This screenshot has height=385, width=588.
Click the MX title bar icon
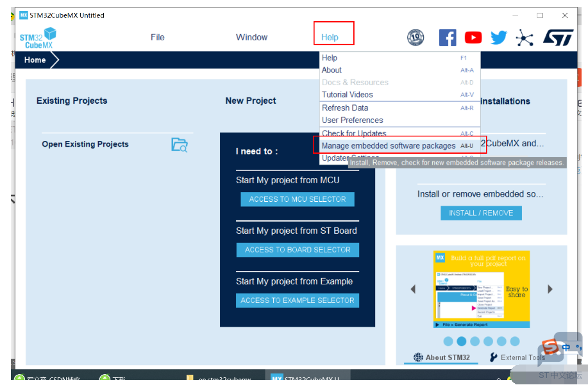pyautogui.click(x=24, y=15)
